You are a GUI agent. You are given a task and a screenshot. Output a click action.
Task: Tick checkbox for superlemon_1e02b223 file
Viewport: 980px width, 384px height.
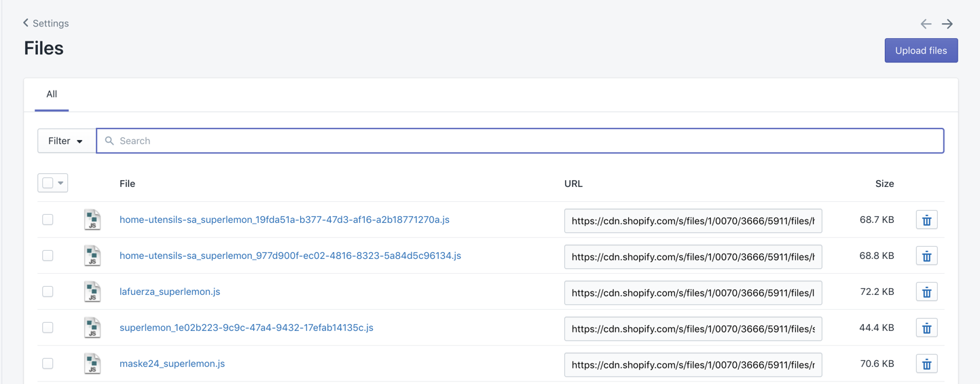[x=48, y=328]
